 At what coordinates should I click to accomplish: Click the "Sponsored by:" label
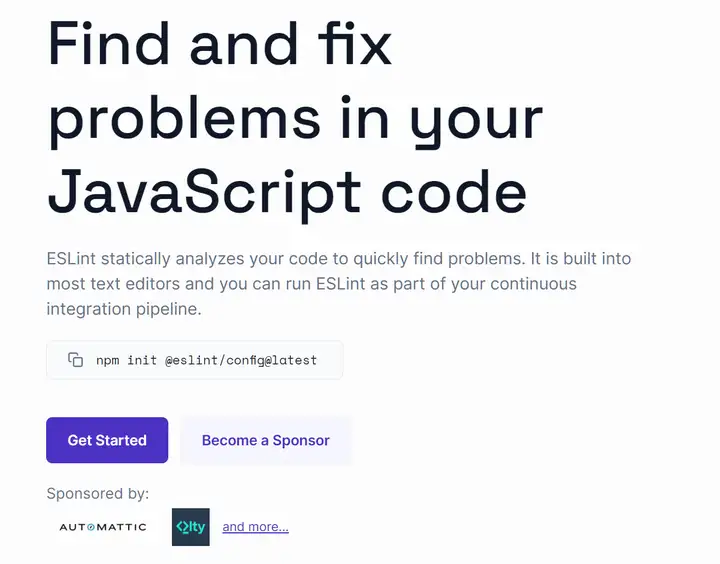click(x=97, y=493)
